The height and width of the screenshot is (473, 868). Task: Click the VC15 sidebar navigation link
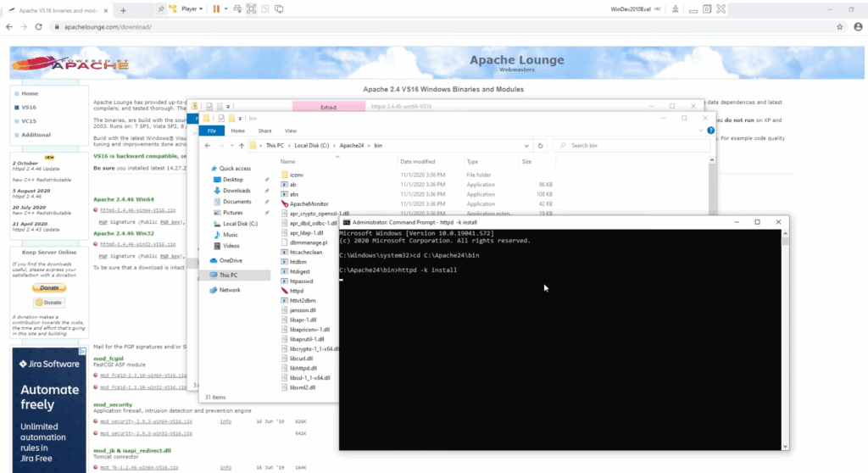(x=30, y=121)
